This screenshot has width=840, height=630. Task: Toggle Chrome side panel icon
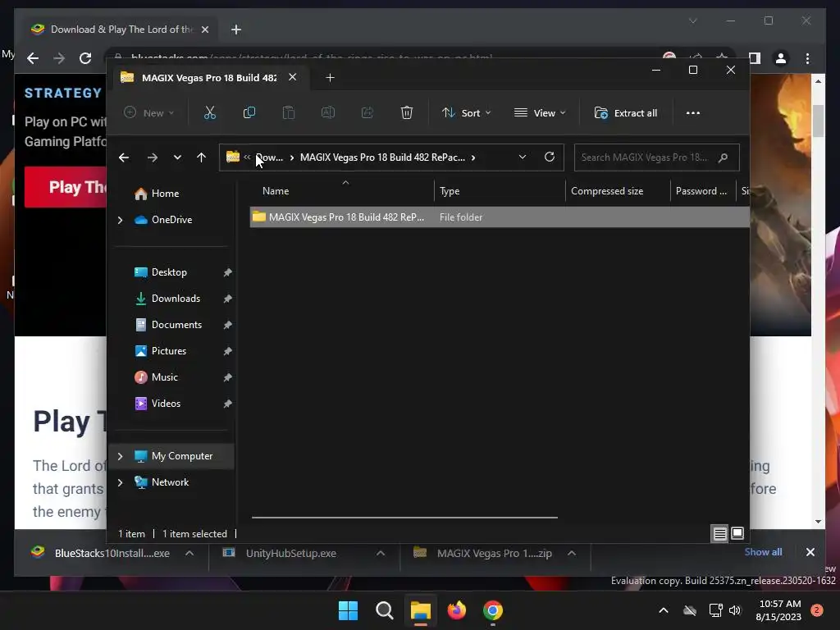[755, 58]
